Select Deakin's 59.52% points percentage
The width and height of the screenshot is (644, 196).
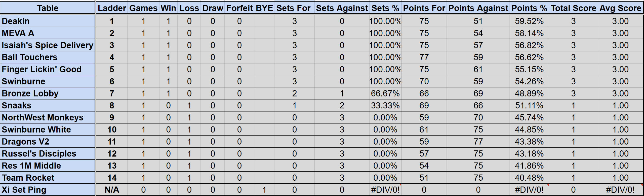(529, 21)
